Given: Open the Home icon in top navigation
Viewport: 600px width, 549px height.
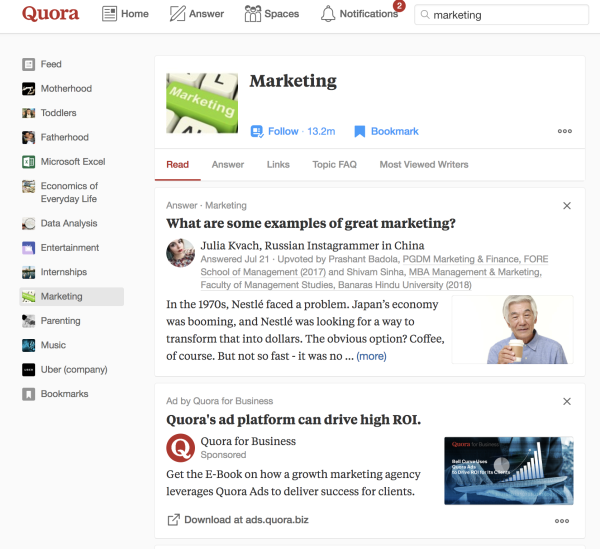Looking at the screenshot, I should [109, 14].
